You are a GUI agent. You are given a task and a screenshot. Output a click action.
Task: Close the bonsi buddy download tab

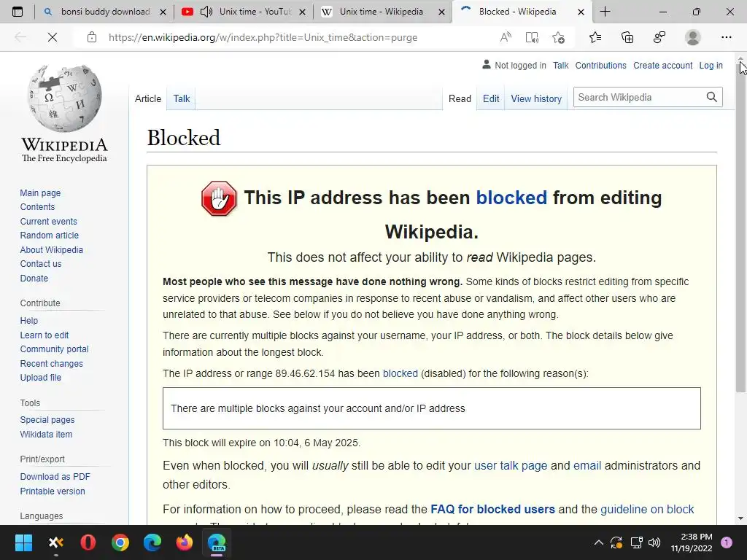tap(163, 12)
